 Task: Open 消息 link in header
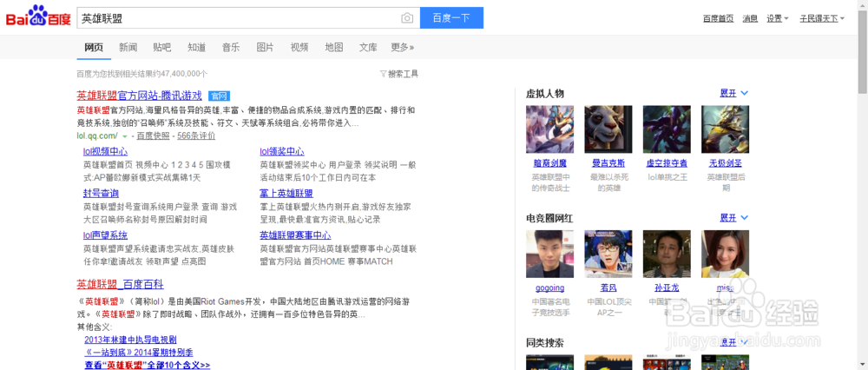coord(750,18)
